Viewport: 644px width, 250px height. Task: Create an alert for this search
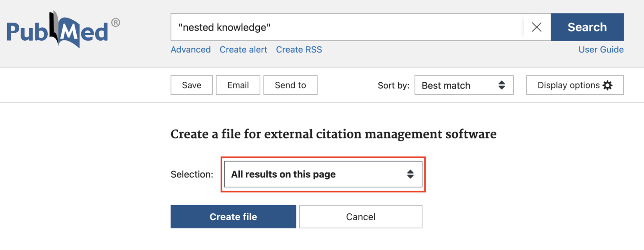243,49
